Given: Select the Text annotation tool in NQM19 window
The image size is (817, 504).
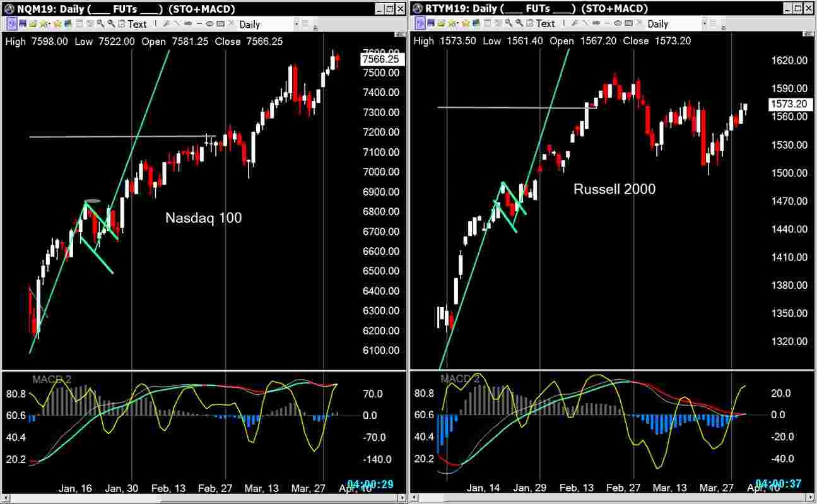Looking at the screenshot, I should click(137, 24).
